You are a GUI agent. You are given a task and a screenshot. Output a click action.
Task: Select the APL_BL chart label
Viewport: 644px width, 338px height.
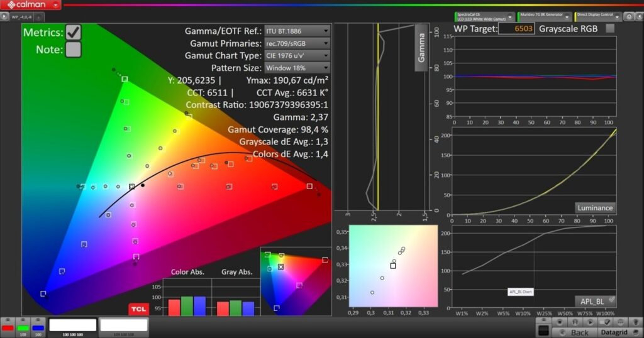point(595,302)
